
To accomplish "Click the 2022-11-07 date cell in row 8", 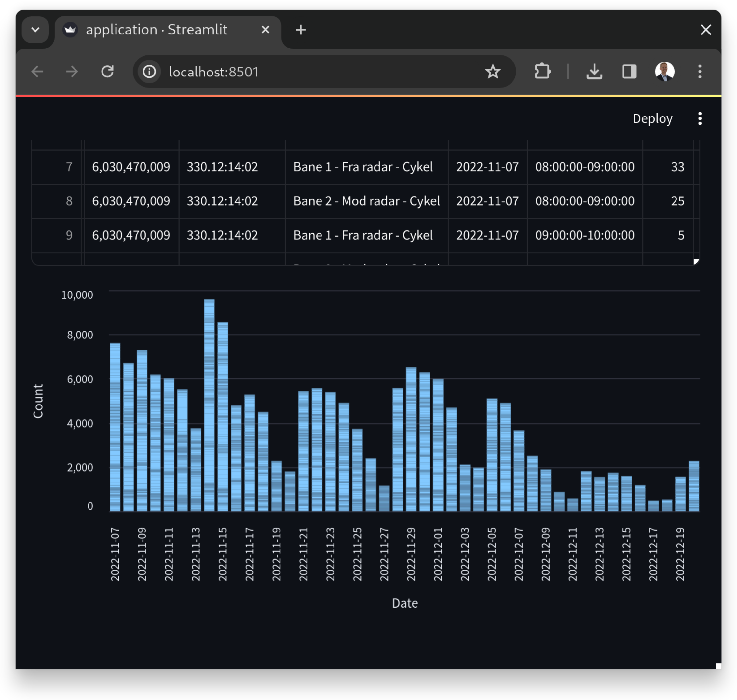I will (487, 201).
